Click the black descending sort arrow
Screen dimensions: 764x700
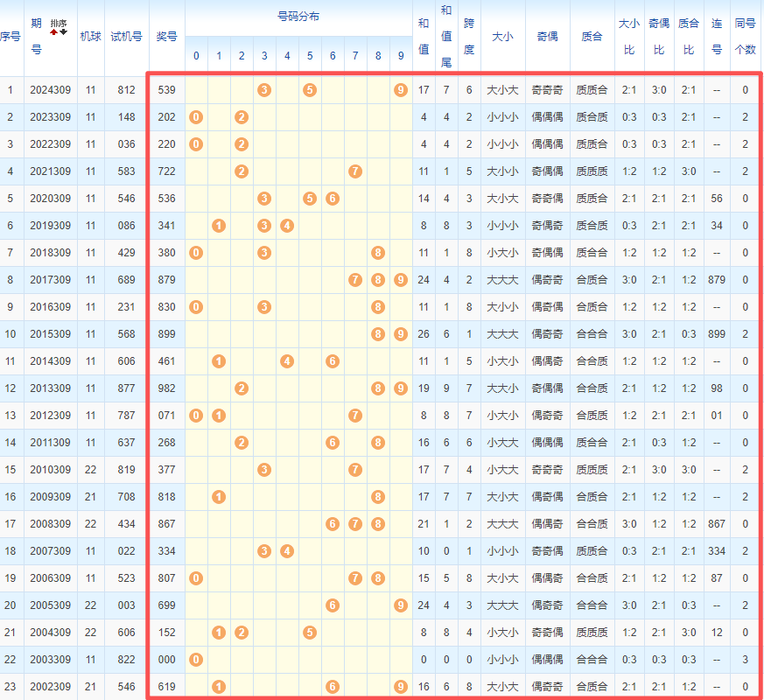63,32
